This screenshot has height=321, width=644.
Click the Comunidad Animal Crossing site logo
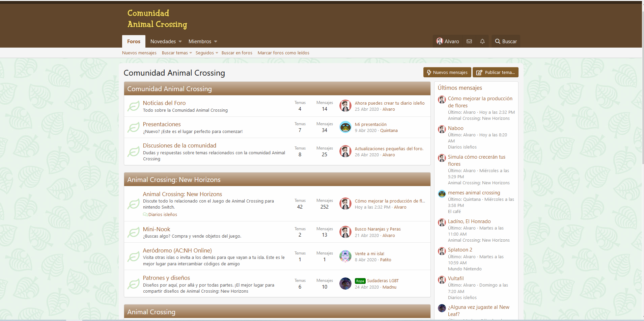click(157, 19)
